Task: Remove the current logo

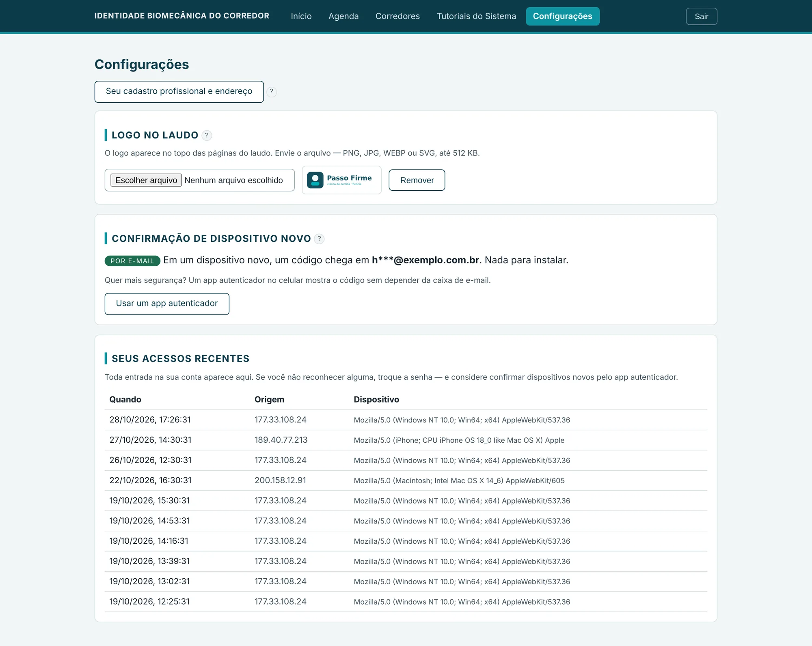Action: 417,180
